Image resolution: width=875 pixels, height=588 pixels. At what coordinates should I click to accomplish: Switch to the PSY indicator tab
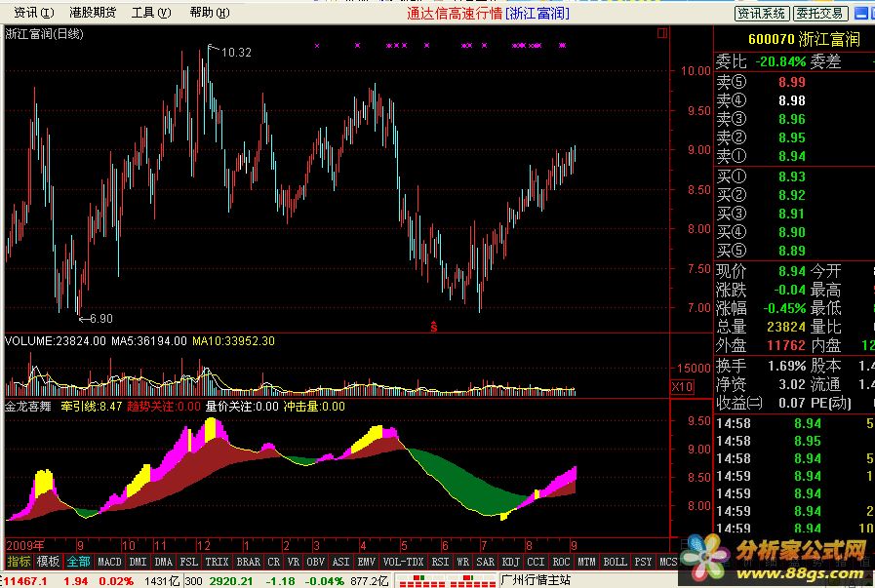(643, 562)
